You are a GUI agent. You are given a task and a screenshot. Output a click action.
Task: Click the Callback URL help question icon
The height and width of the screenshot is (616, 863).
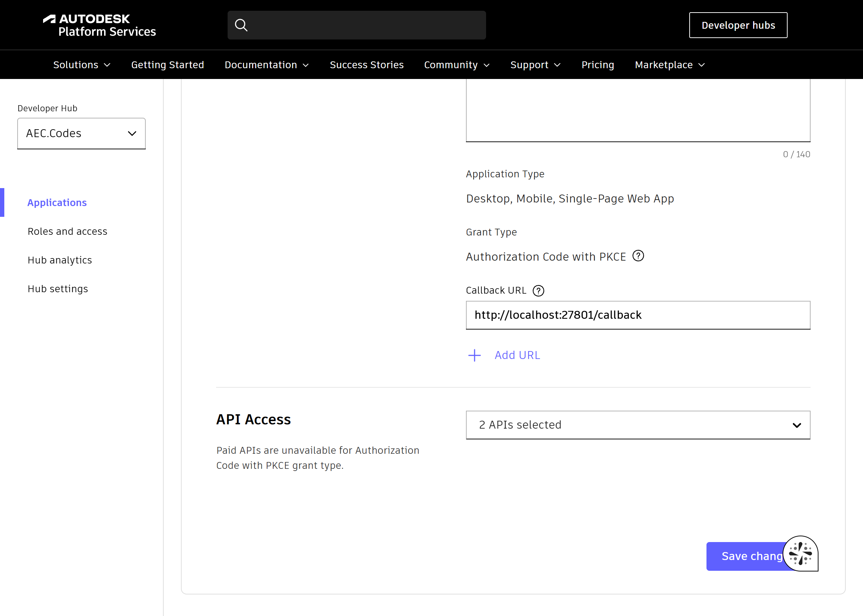tap(538, 290)
